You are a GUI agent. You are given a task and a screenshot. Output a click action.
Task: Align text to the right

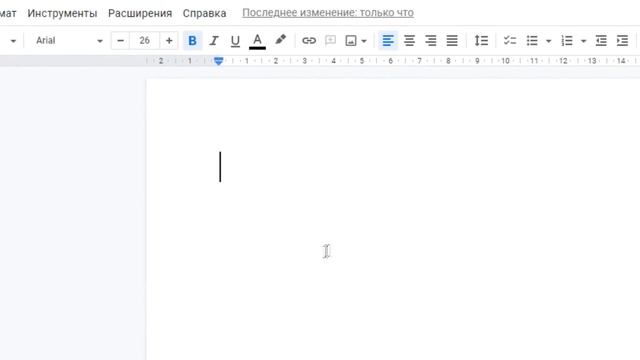(x=431, y=40)
